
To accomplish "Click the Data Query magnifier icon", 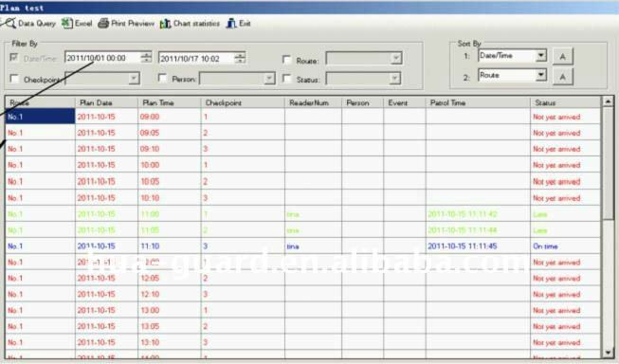I will (x=9, y=23).
